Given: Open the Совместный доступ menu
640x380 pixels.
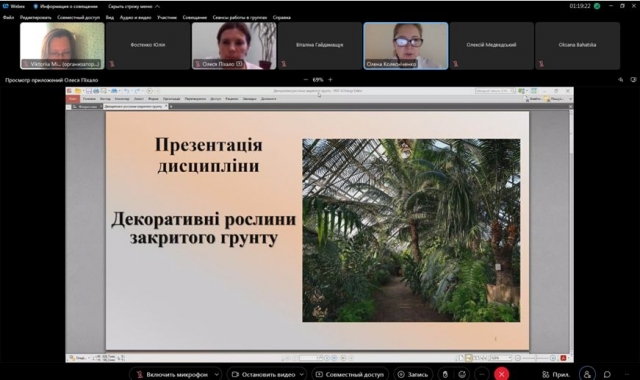Looking at the screenshot, I should pyautogui.click(x=78, y=18).
